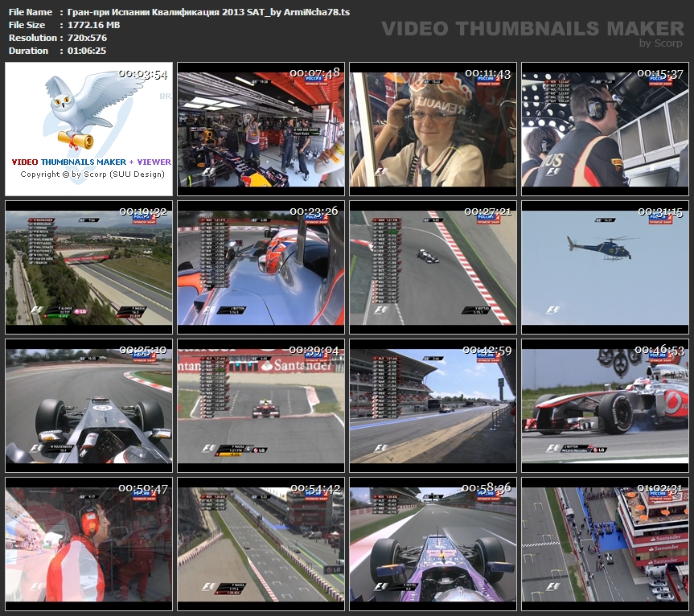Click the 'by Scorp' text under the title

660,43
